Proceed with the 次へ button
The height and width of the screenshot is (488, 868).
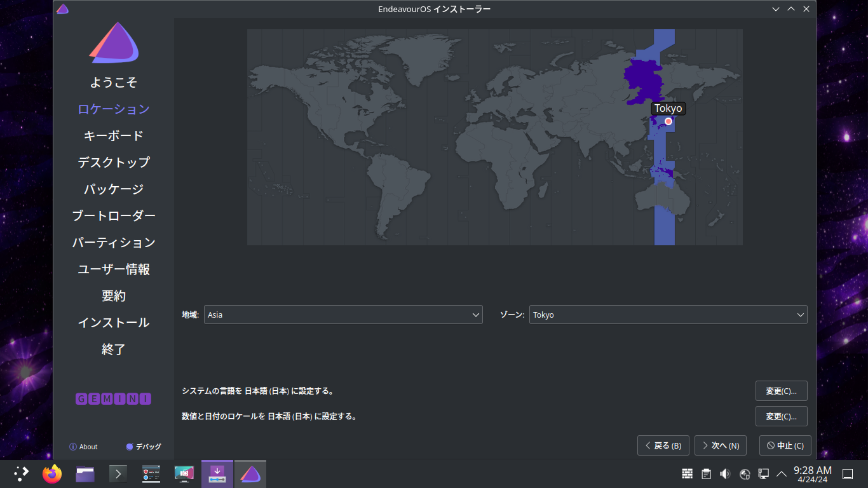(x=721, y=445)
